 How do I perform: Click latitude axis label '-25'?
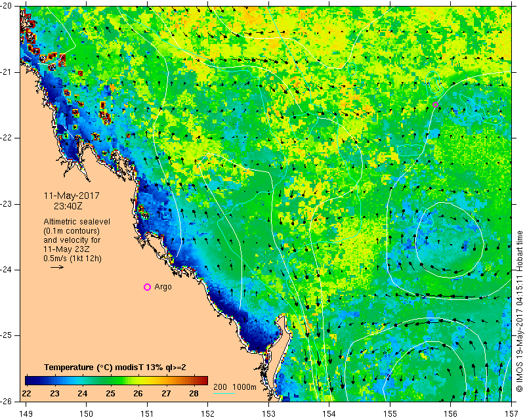7,335
